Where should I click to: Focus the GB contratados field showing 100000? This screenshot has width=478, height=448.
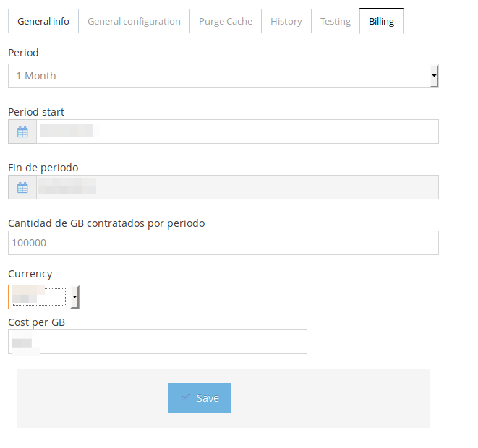(223, 243)
